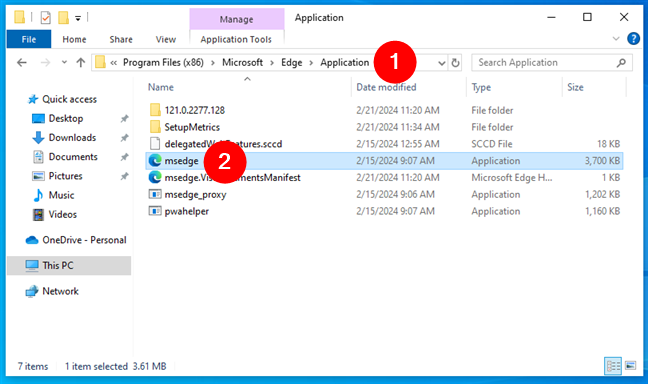Open Music in the navigation pane
This screenshot has height=384, width=648.
(61, 195)
